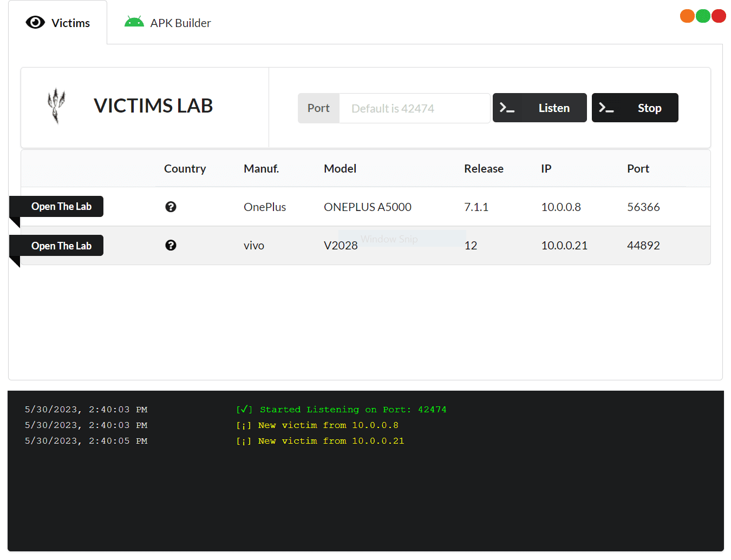Click the log line Started Listening on Port: 42474

tap(341, 410)
